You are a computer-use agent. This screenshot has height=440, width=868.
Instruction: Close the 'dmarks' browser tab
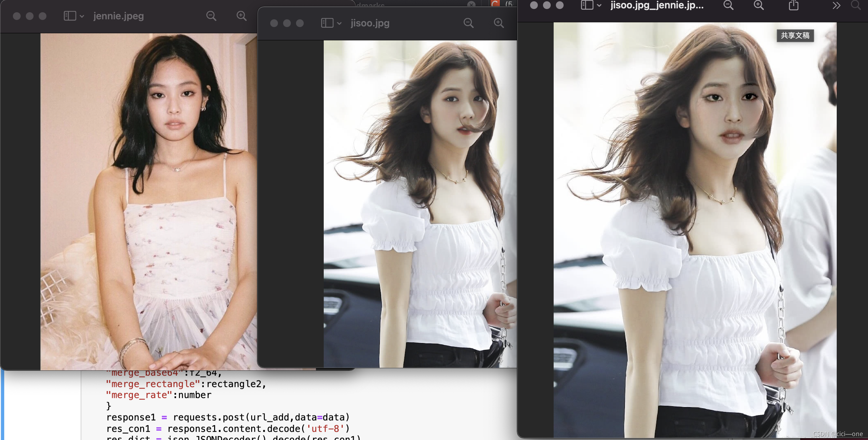click(x=471, y=4)
